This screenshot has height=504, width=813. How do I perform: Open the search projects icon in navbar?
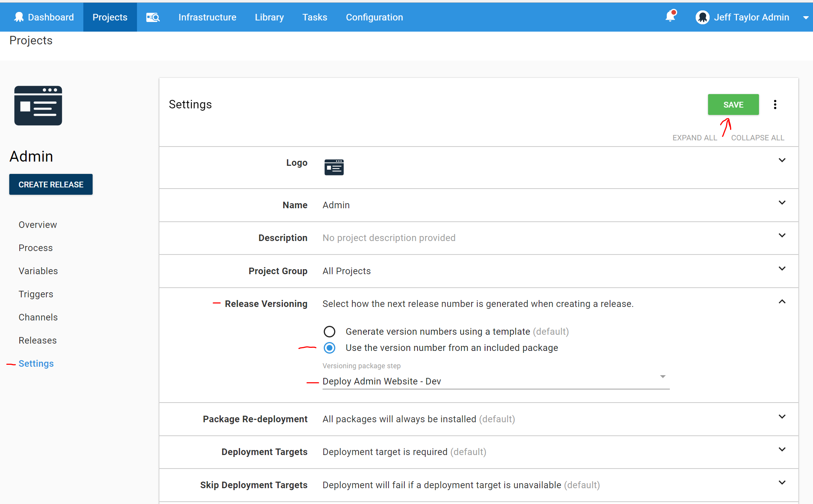pos(153,17)
